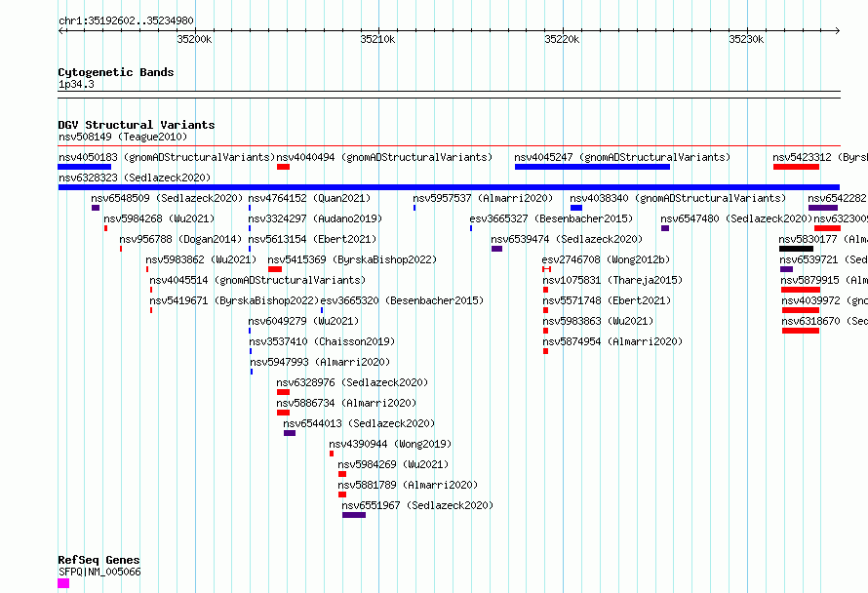
Task: Select purple bar under nsv6539474
Action: coord(497,249)
